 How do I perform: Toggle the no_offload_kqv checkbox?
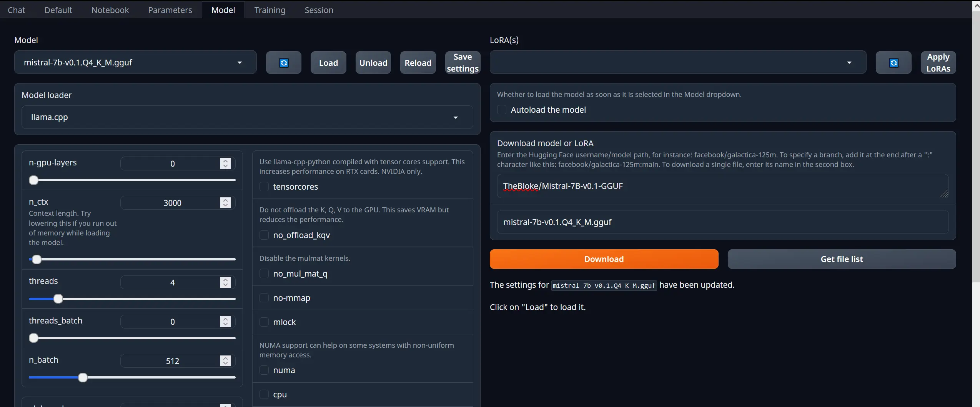pyautogui.click(x=264, y=235)
